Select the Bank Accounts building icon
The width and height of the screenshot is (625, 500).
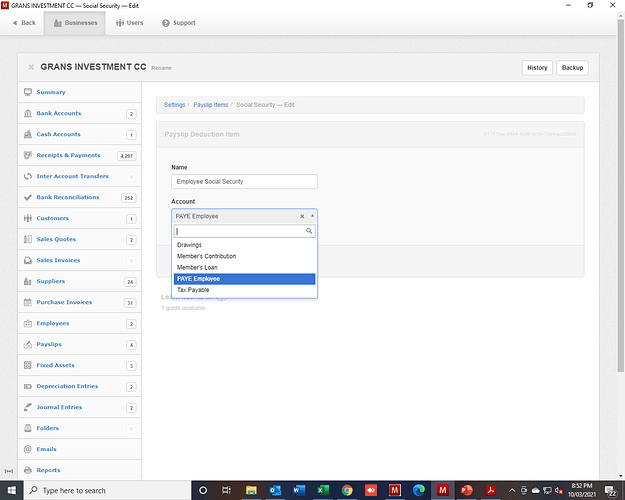[28, 113]
